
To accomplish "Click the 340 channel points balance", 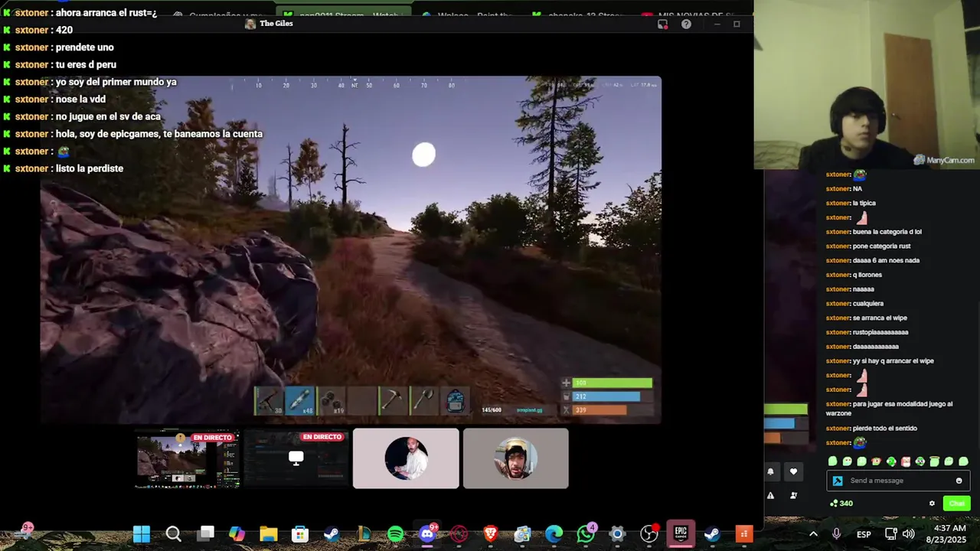I will [x=841, y=504].
